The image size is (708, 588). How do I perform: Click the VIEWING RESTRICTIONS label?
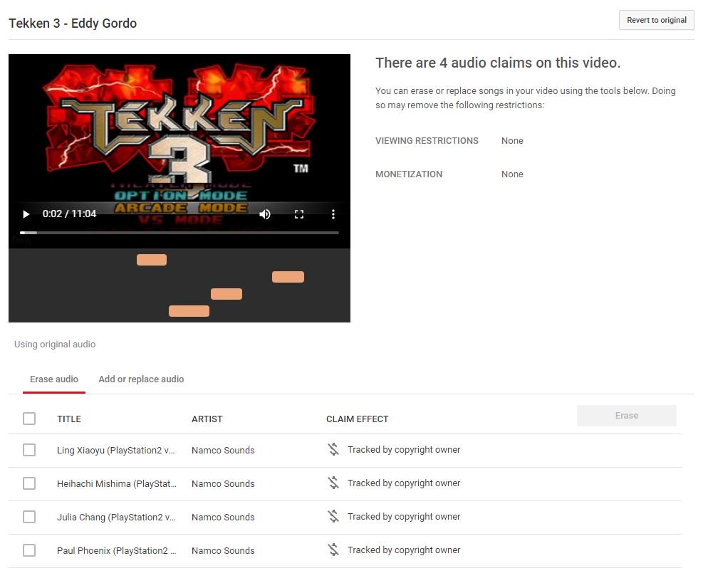(x=427, y=141)
